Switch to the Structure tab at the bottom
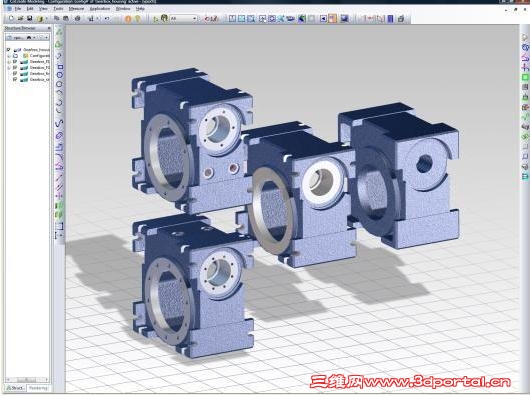This screenshot has height=395, width=530. (16, 388)
